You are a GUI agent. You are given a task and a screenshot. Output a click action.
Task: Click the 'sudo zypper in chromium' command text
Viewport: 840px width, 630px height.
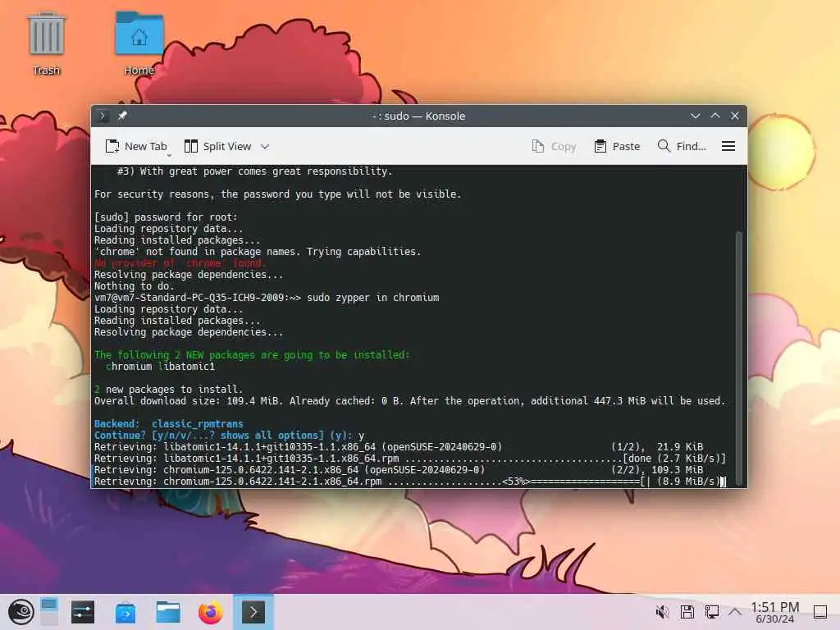click(373, 297)
